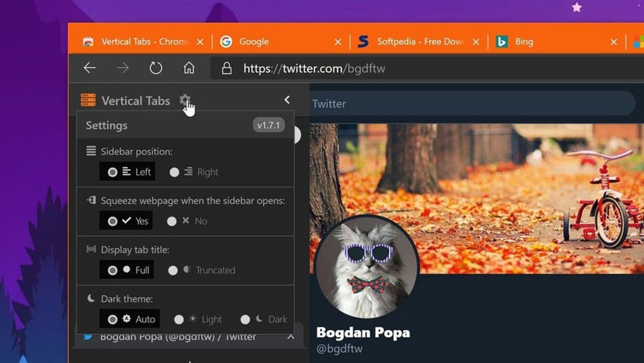
Task: Open Vertical Tabs settings gear
Action: click(185, 100)
